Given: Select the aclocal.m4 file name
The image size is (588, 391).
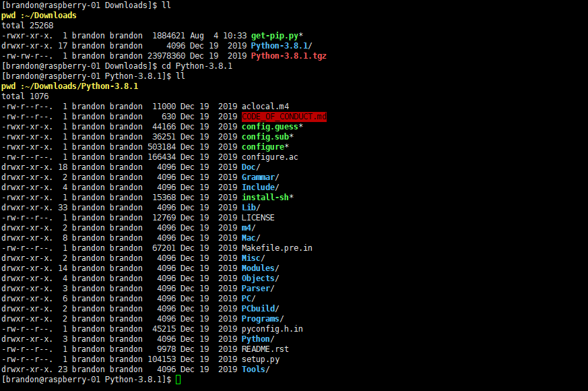Looking at the screenshot, I should pyautogui.click(x=265, y=107).
